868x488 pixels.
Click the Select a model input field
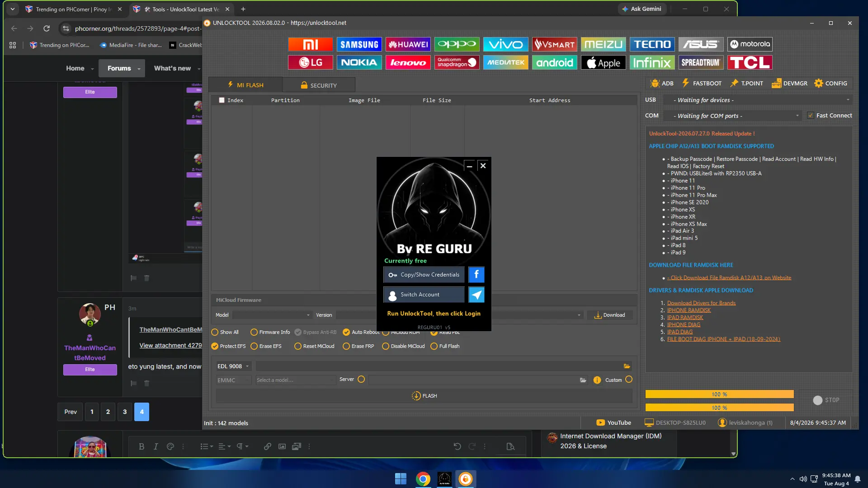pyautogui.click(x=296, y=380)
